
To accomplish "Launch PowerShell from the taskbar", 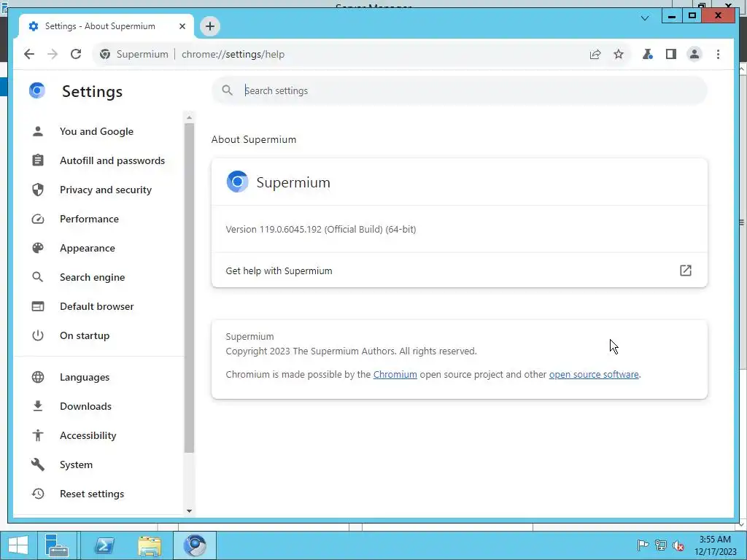I will click(104, 545).
